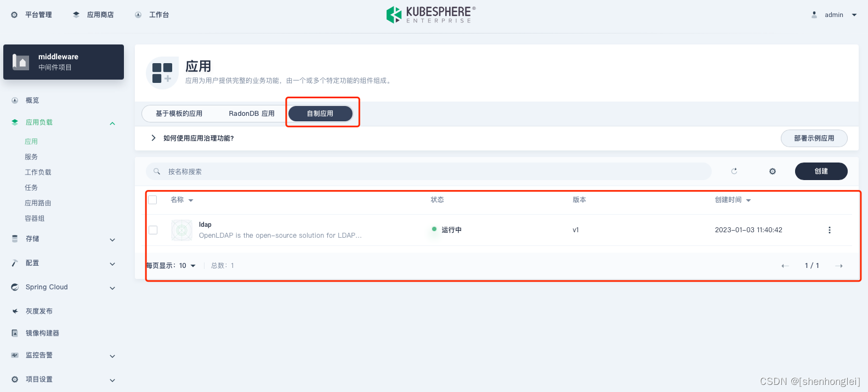This screenshot has width=868, height=392.
Task: Click the 项目设置 gear icon
Action: point(15,379)
